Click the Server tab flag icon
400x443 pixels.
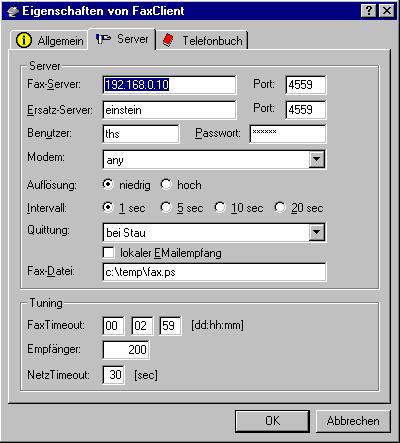(103, 39)
